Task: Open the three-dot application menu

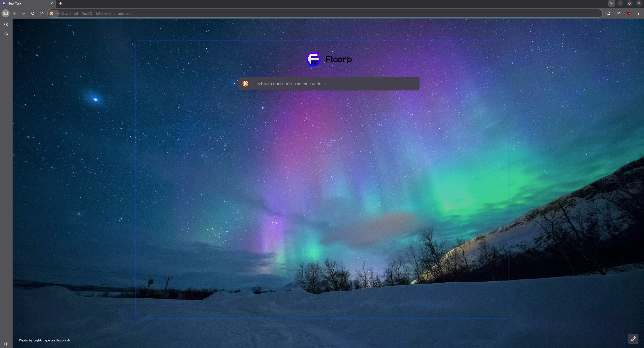Action: tap(638, 13)
